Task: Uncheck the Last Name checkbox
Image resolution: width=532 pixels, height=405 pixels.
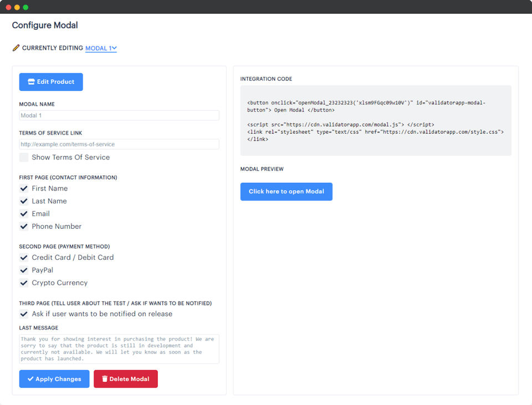Action: 24,201
